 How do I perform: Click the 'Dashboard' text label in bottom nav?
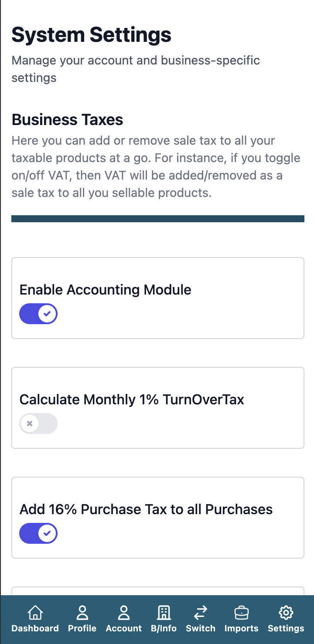coord(35,628)
